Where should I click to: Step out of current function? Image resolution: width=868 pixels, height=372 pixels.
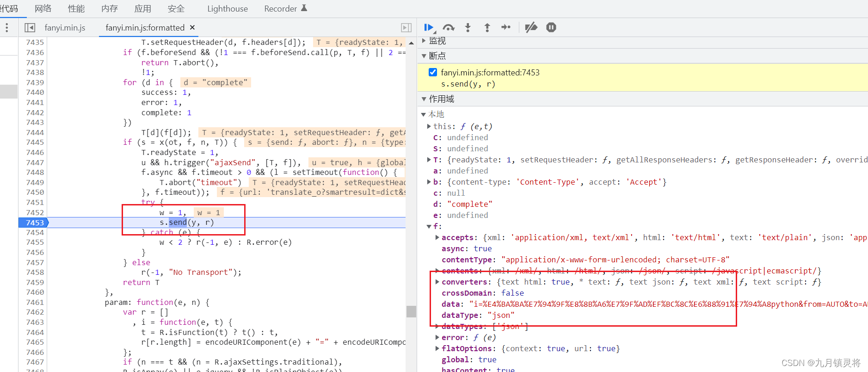point(487,28)
